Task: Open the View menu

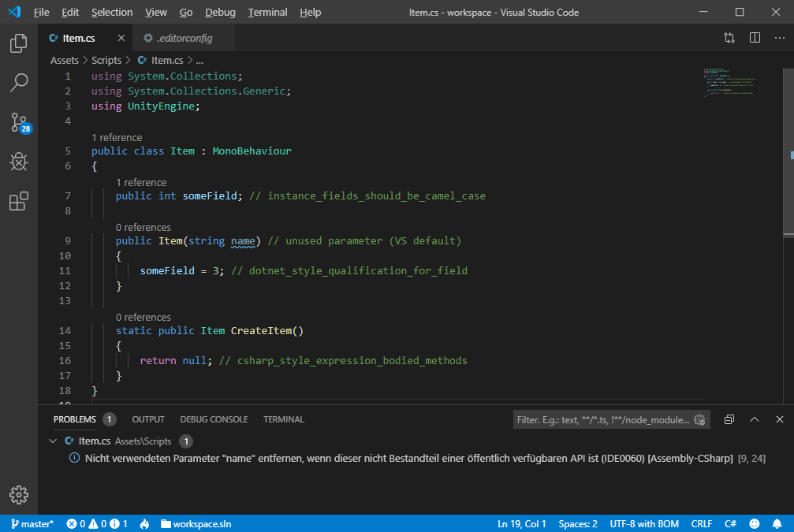Action: (x=156, y=12)
